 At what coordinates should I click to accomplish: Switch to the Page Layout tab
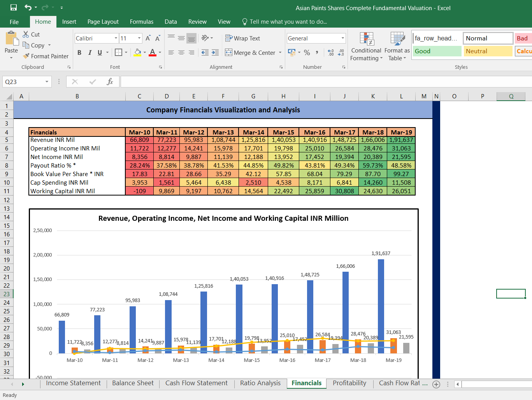(103, 22)
